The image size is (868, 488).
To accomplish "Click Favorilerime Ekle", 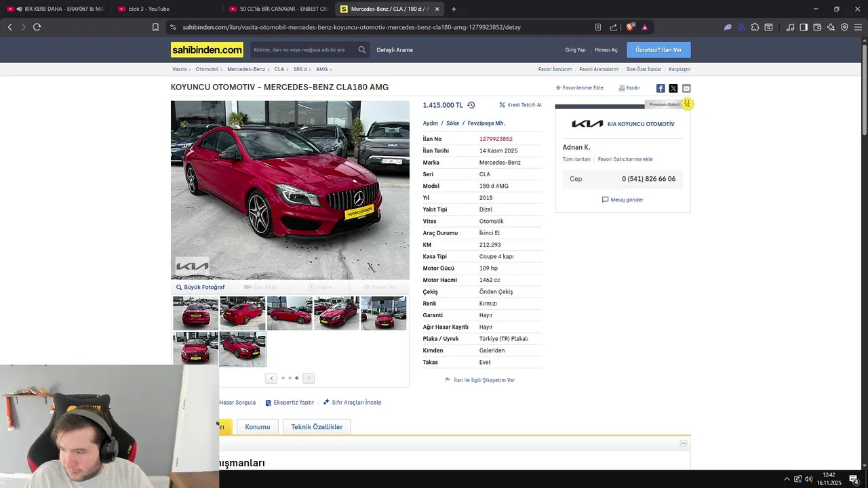I will pyautogui.click(x=579, y=88).
